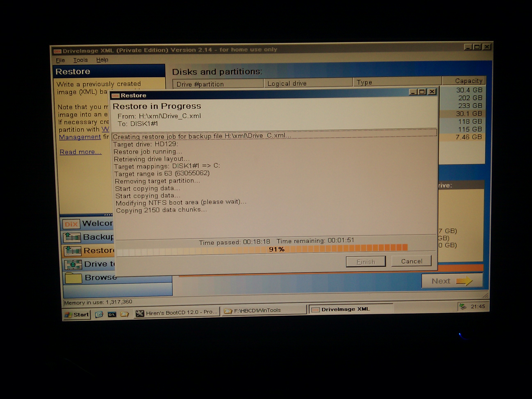Click the command prompt quick launch icon
532x399 pixels.
[x=112, y=314]
